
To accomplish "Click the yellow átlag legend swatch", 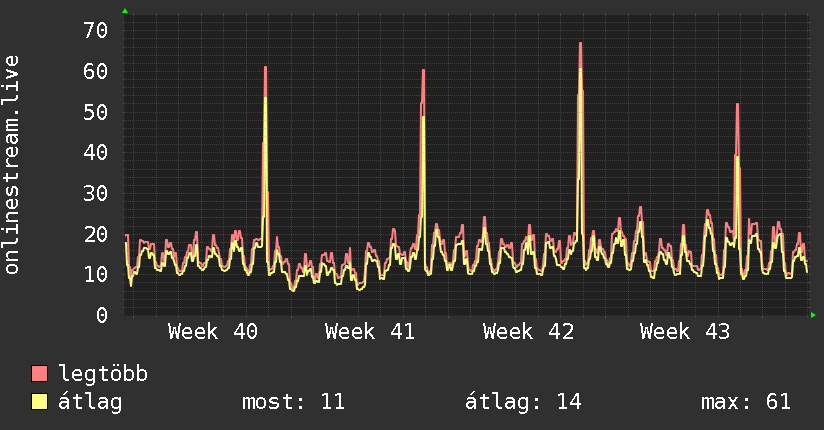I will pos(39,402).
